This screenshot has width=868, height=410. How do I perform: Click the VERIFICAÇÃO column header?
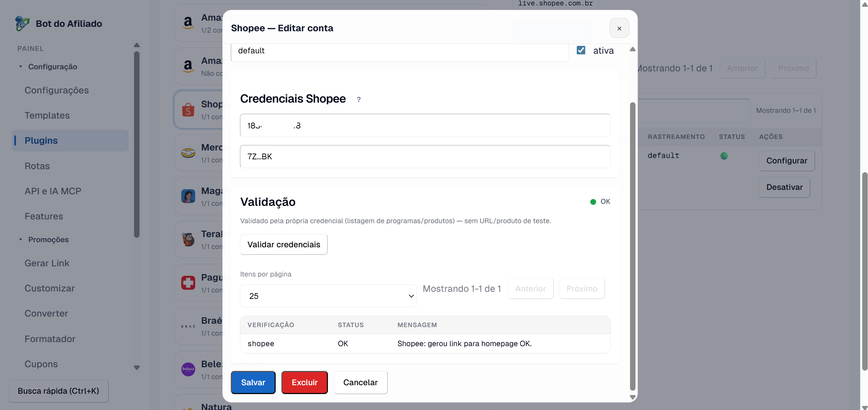click(x=271, y=325)
